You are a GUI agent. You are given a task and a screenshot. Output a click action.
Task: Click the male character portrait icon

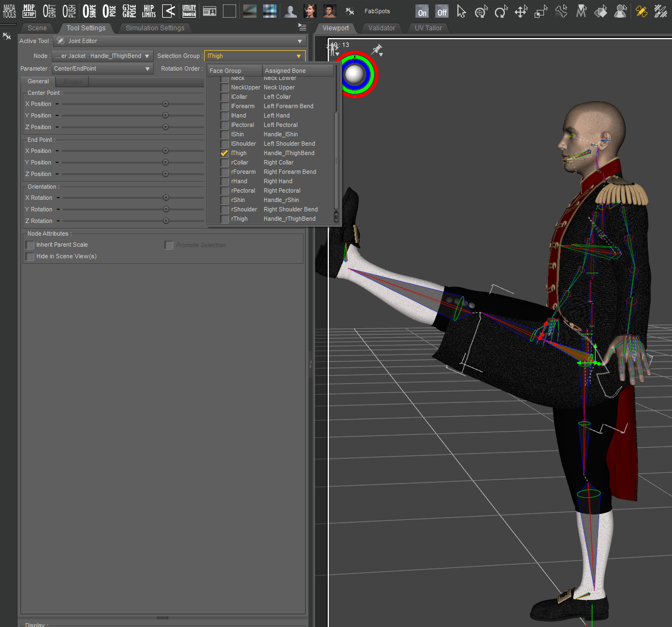[329, 11]
